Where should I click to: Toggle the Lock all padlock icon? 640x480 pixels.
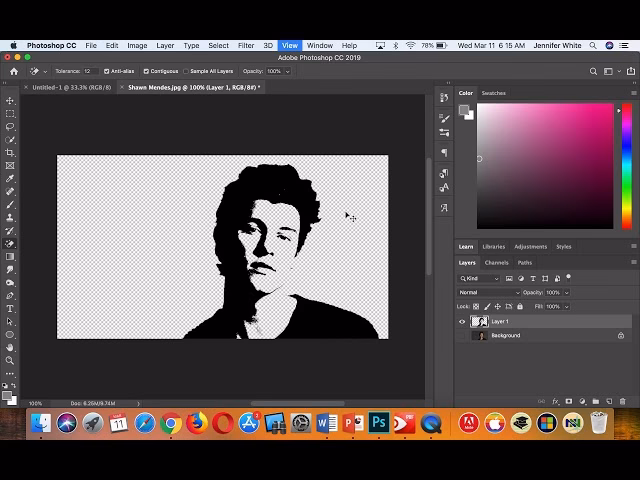[520, 307]
